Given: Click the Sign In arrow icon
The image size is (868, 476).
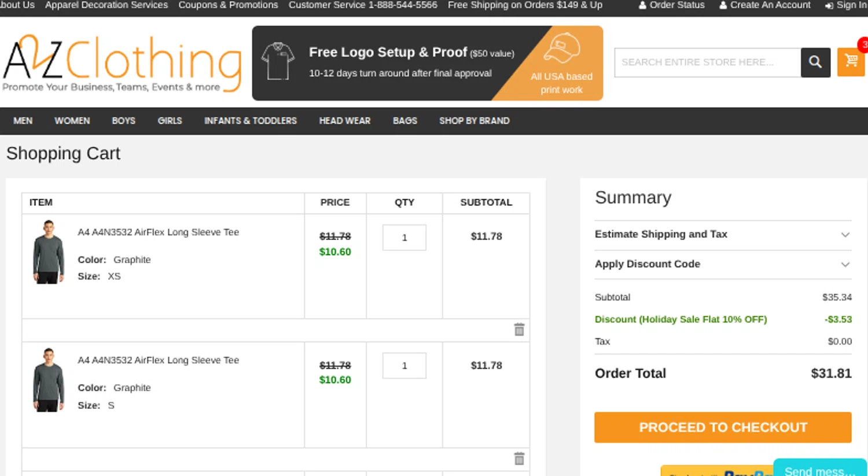Looking at the screenshot, I should coord(829,5).
